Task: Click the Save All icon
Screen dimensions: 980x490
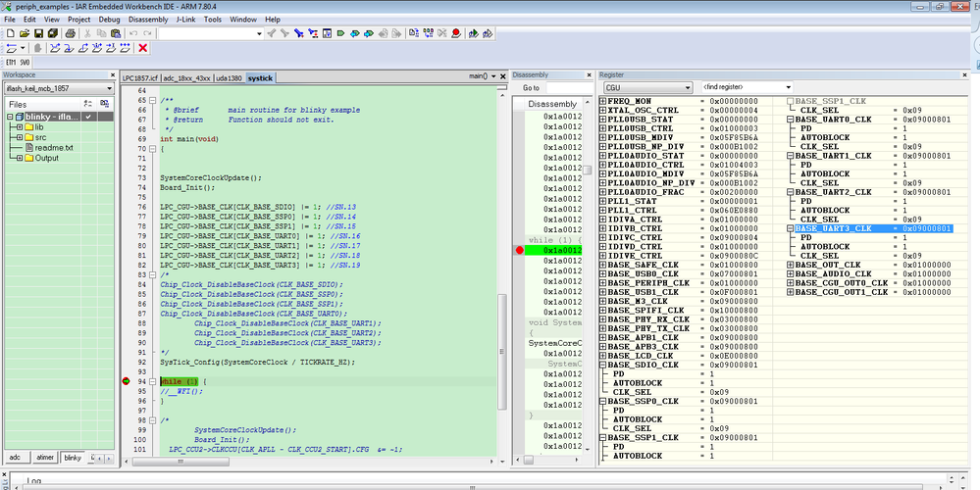Action: pyautogui.click(x=52, y=33)
